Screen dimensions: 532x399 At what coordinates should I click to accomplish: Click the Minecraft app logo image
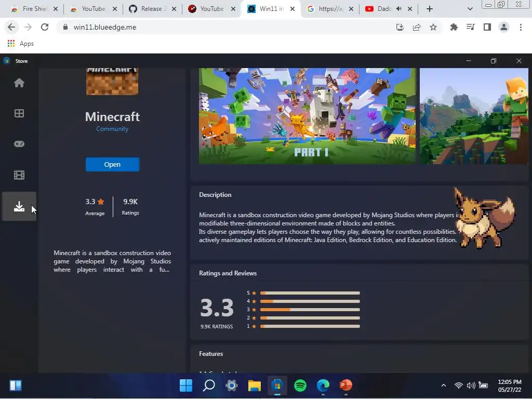(x=112, y=82)
